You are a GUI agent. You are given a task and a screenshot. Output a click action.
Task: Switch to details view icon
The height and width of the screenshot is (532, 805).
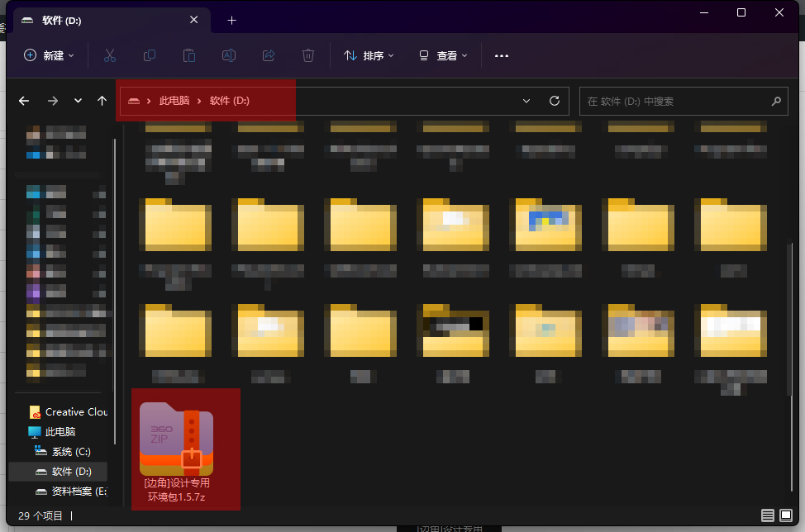768,515
